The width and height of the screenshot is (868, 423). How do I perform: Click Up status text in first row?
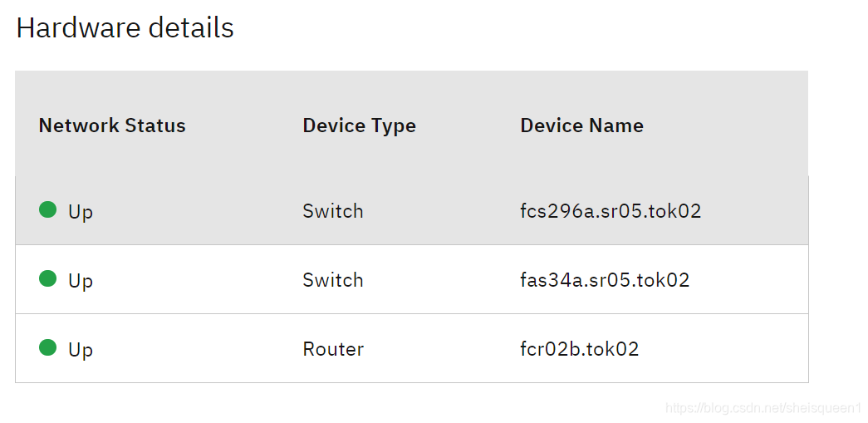pyautogui.click(x=81, y=212)
